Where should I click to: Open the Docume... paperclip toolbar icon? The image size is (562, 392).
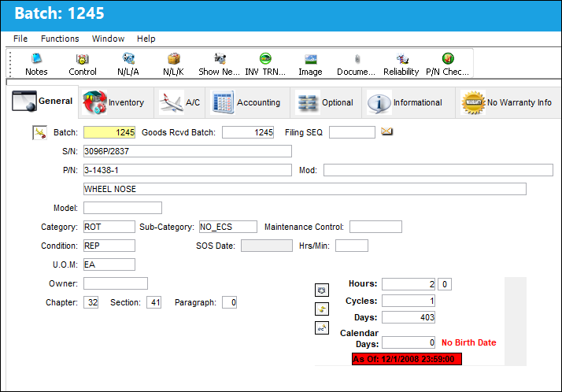click(357, 64)
